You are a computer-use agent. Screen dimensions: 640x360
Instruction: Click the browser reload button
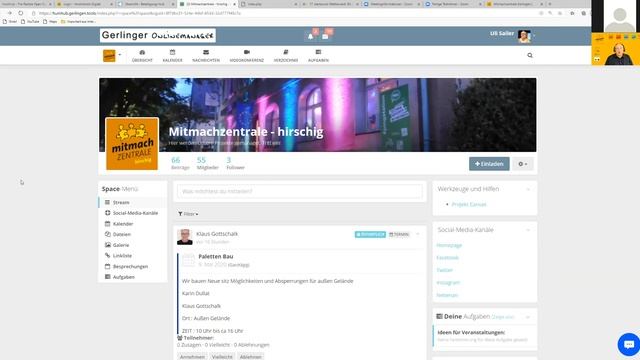pyautogui.click(x=21, y=13)
